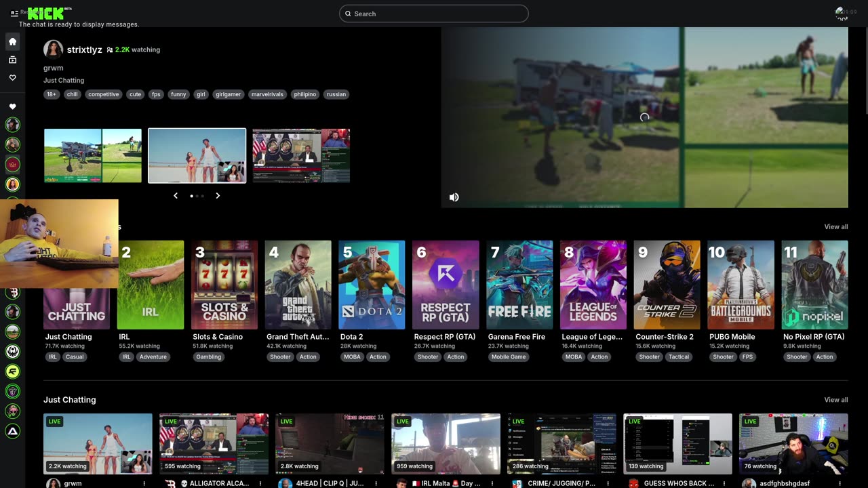Click inside the Search field
Screen dimensions: 868x488
point(434,14)
